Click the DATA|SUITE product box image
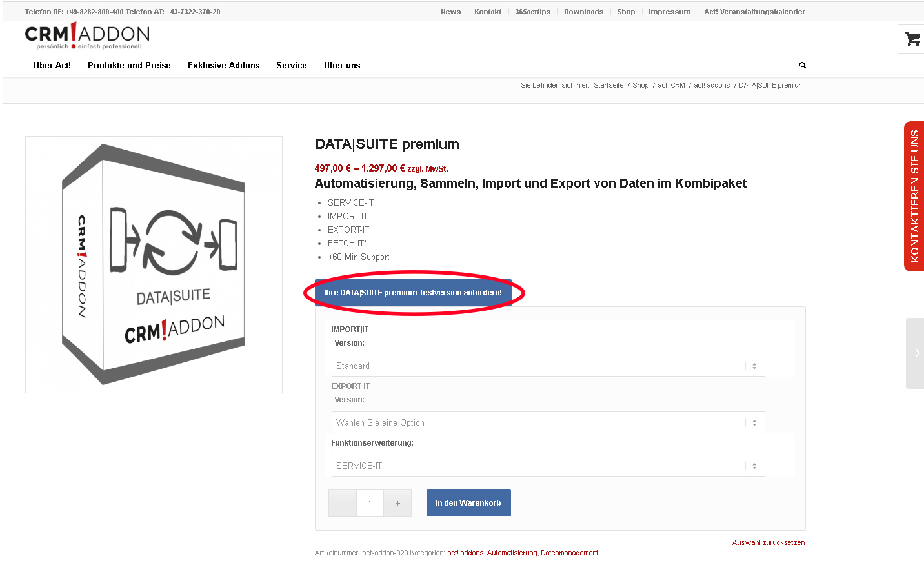924x570 pixels. [154, 264]
